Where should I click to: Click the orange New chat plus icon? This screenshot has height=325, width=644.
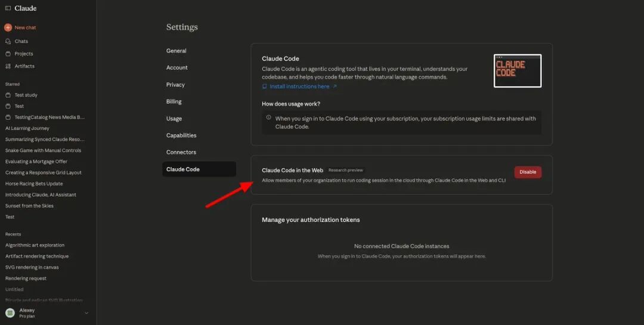[8, 27]
